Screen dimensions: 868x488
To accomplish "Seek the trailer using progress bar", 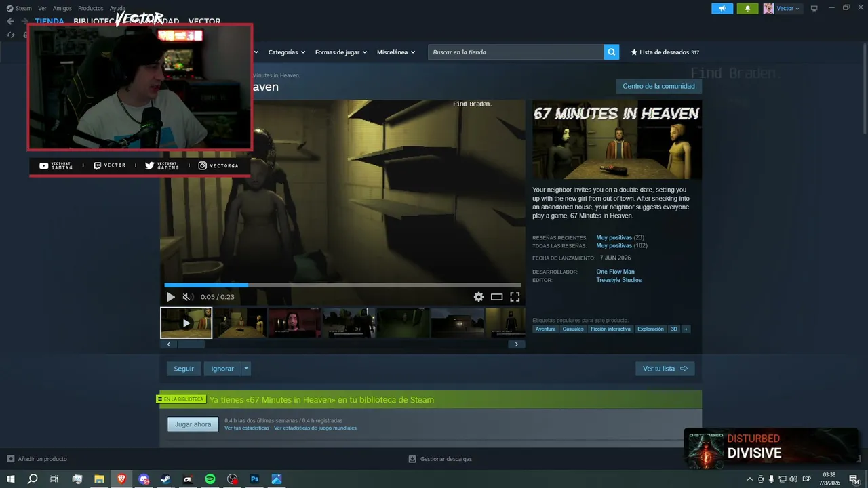I will click(x=342, y=285).
